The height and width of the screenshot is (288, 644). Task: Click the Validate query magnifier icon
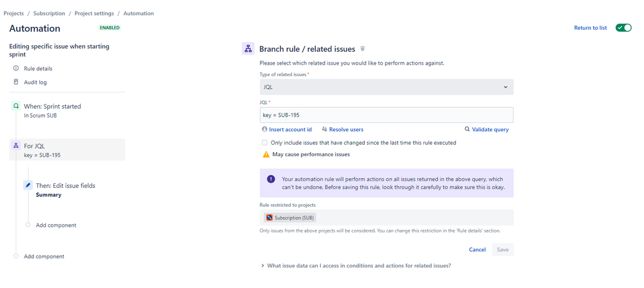[467, 129]
